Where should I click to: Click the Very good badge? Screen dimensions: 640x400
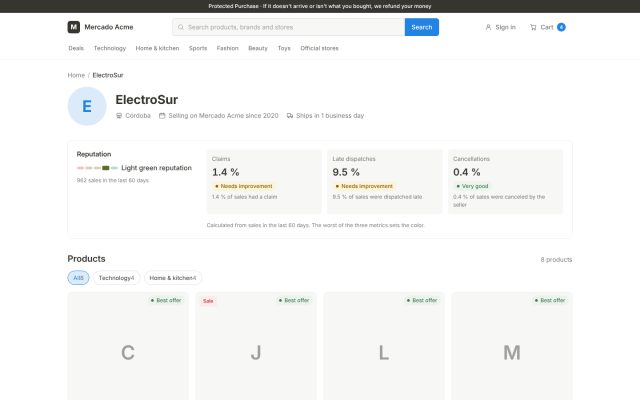pyautogui.click(x=472, y=186)
